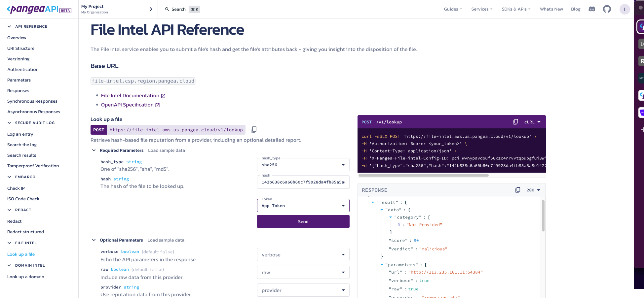Collapse the Optional Parameters section
Screen dimensions: 644x298
(x=94, y=240)
